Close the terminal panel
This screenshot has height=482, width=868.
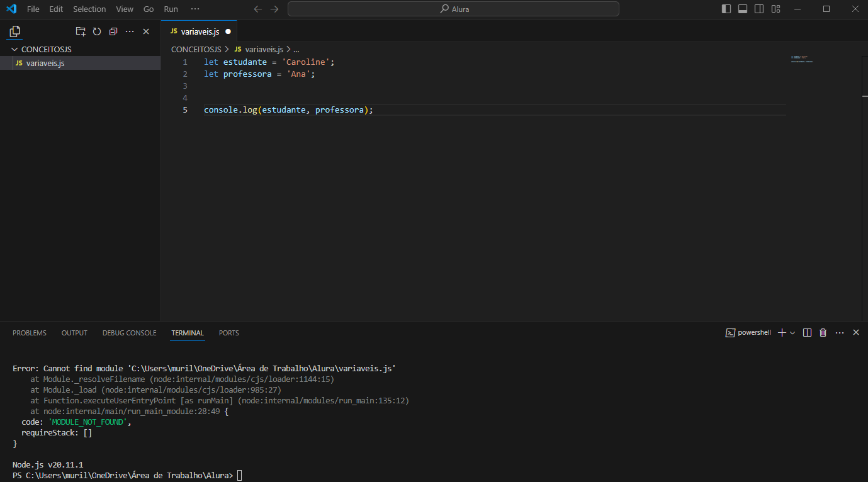pos(855,333)
